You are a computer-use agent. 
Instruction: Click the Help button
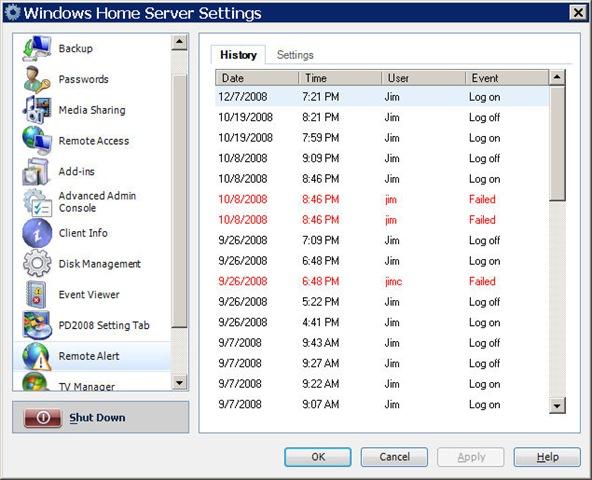coord(547,457)
